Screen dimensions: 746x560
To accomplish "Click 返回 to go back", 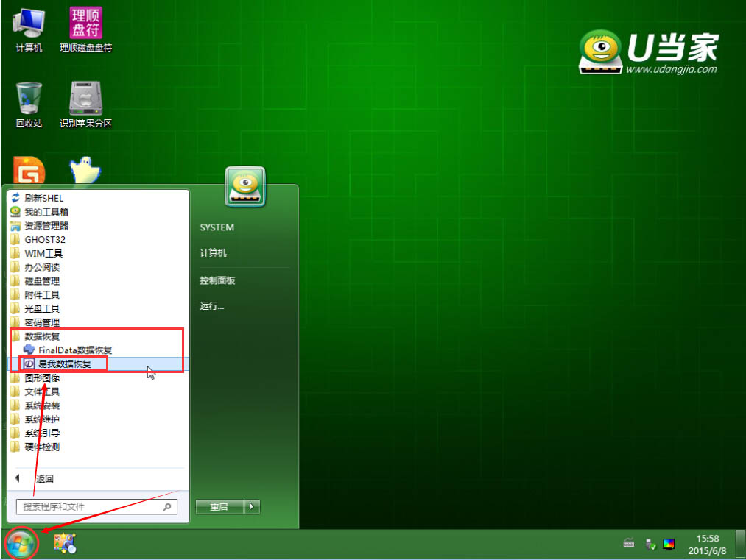I will pos(43,478).
